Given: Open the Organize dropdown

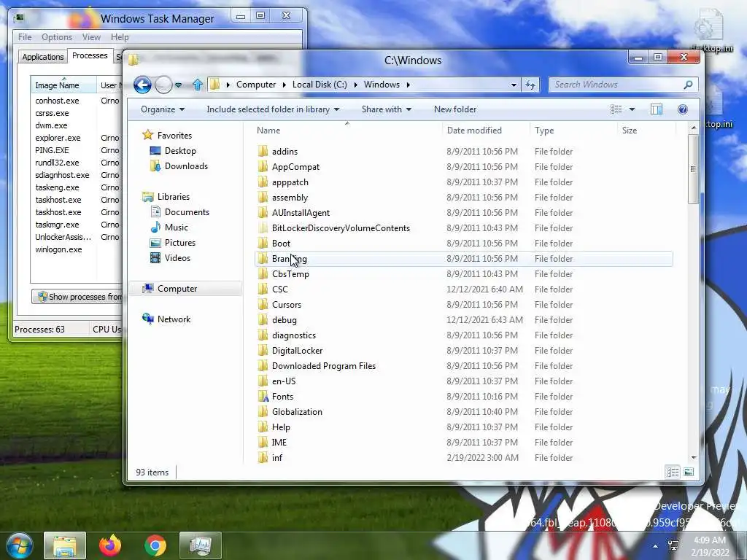Looking at the screenshot, I should click(163, 109).
